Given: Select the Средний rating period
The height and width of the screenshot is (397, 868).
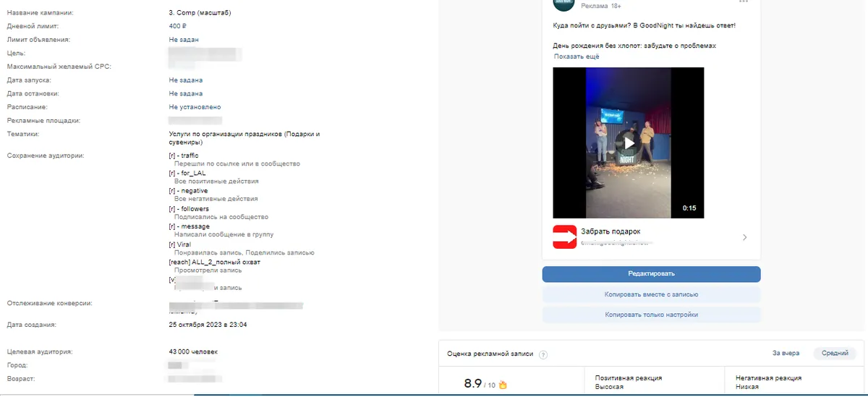Looking at the screenshot, I should (834, 354).
